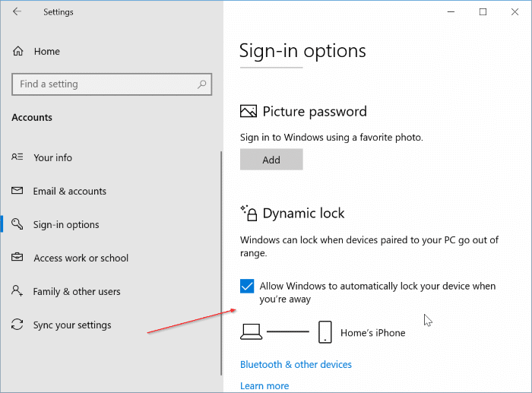Focus the Find a setting search box
This screenshot has height=393, width=532.
coord(112,84)
